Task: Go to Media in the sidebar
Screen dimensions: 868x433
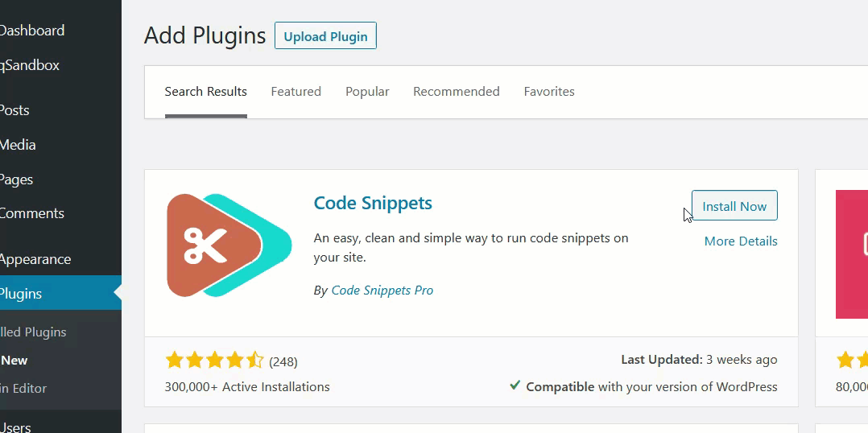Action: [x=19, y=145]
